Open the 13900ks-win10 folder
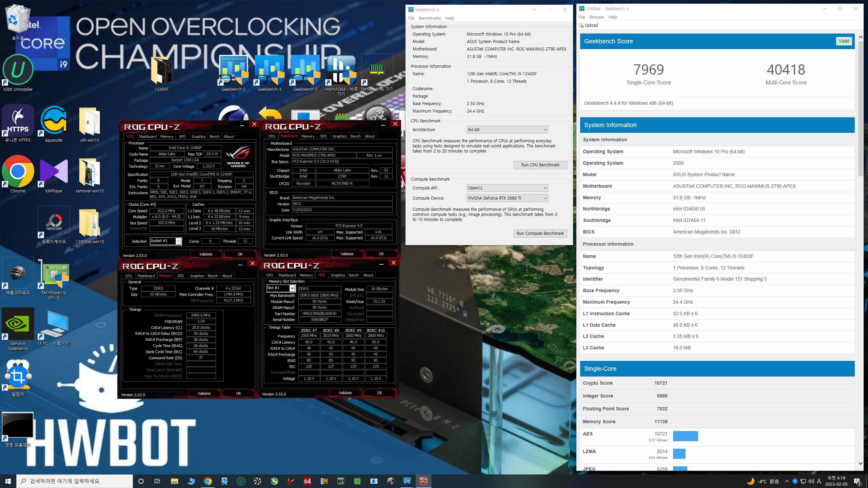This screenshot has width=868, height=488. 90,226
